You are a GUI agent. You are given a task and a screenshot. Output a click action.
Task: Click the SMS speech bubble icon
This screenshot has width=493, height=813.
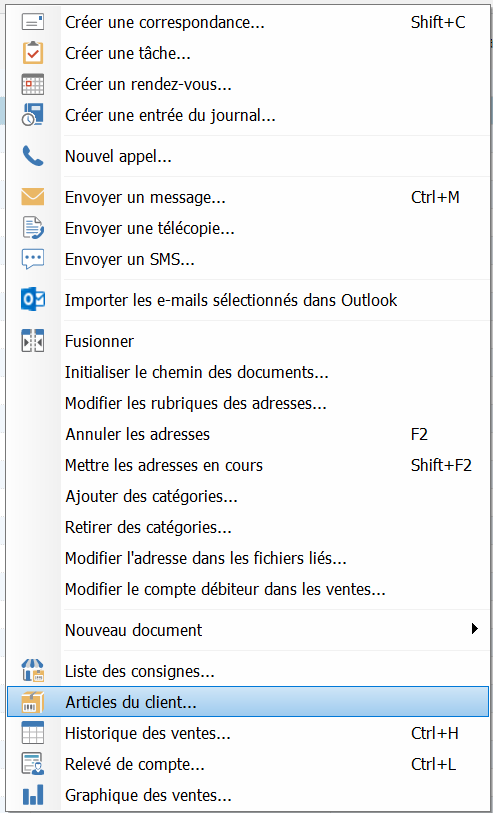tap(33, 259)
